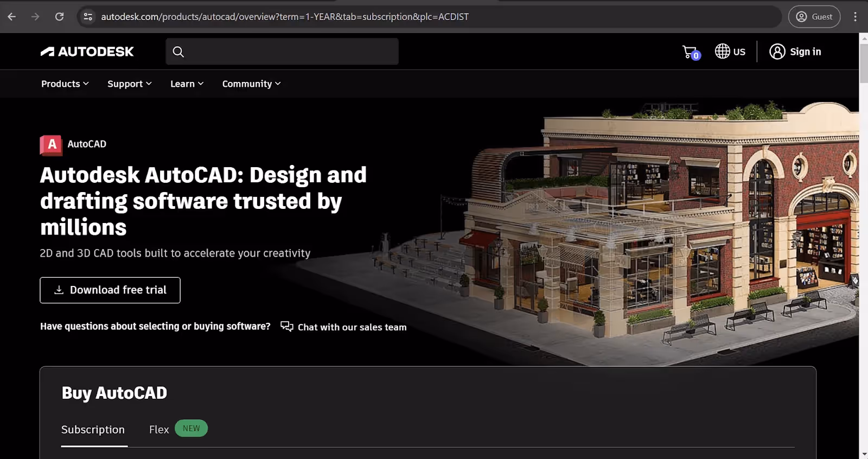
Task: Click the red AutoCAD product icon
Action: [51, 145]
